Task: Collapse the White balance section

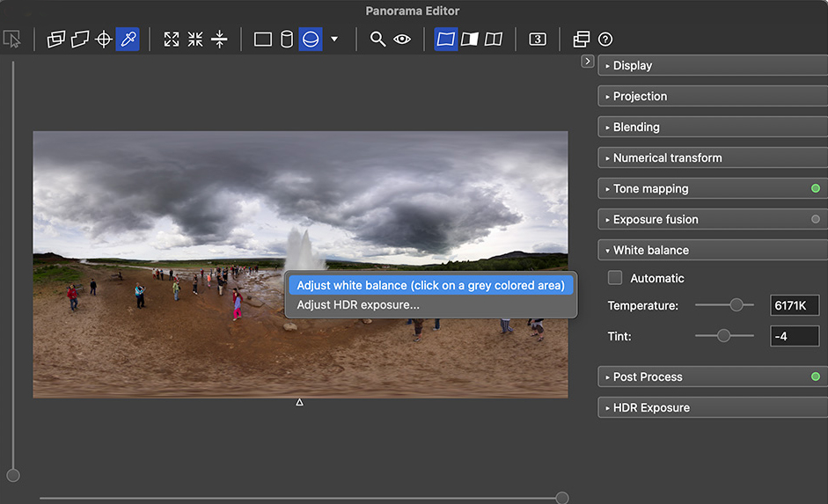Action: (650, 250)
